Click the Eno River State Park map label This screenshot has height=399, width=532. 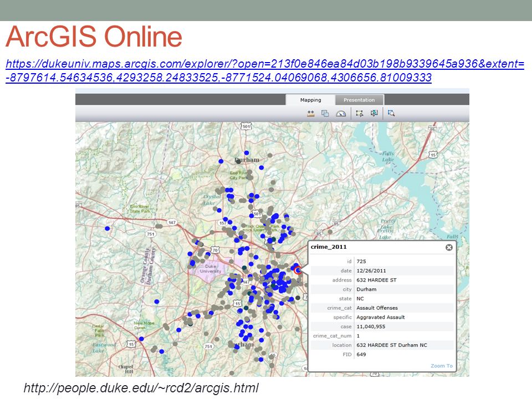(x=140, y=209)
